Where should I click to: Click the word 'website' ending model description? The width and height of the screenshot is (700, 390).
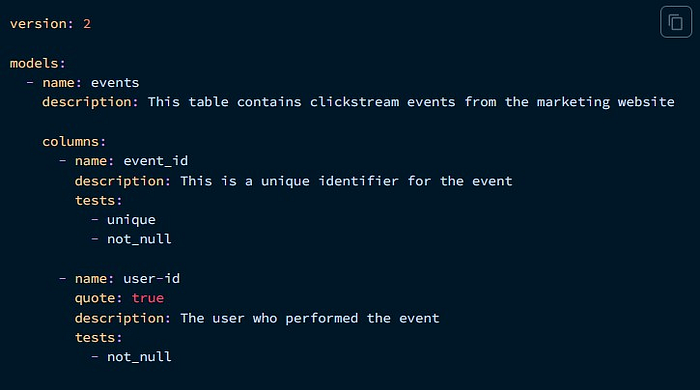(646, 102)
